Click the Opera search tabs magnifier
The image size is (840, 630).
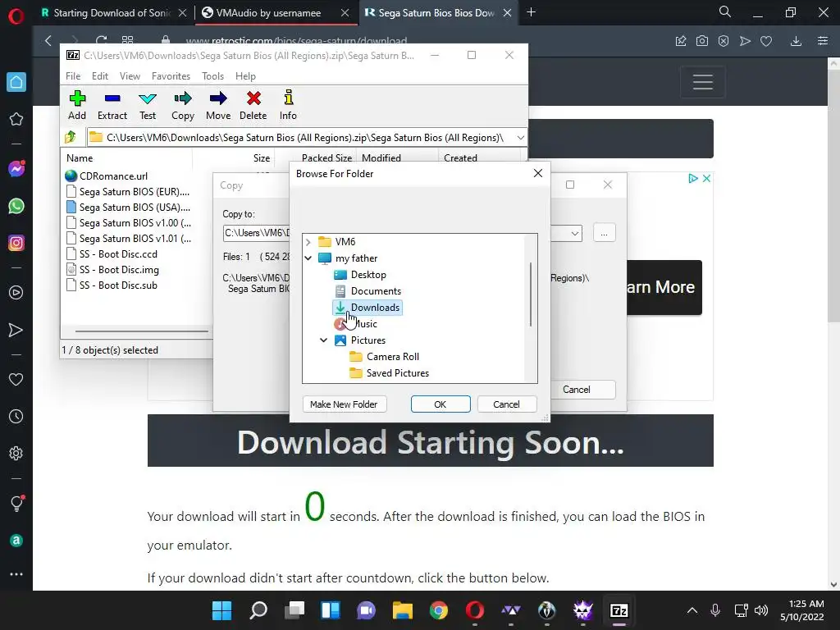(725, 11)
